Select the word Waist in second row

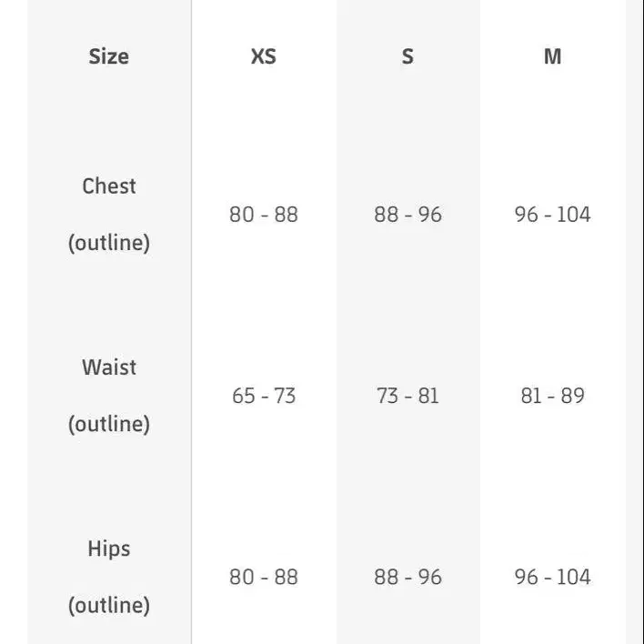coord(109,367)
